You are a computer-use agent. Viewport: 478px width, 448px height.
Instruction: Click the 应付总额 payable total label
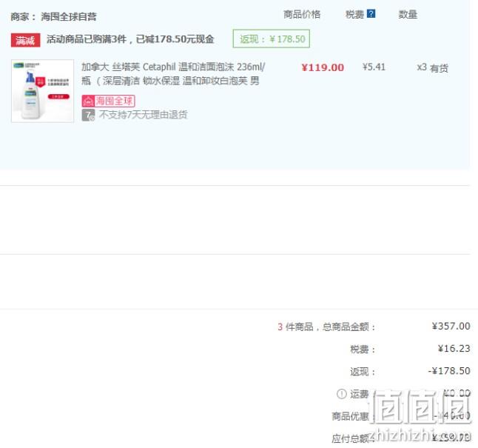pyautogui.click(x=350, y=438)
